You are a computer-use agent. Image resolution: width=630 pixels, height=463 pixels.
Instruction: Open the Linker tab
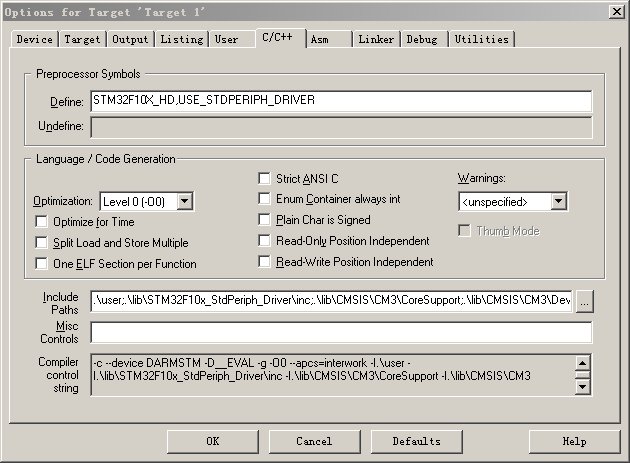click(x=376, y=39)
